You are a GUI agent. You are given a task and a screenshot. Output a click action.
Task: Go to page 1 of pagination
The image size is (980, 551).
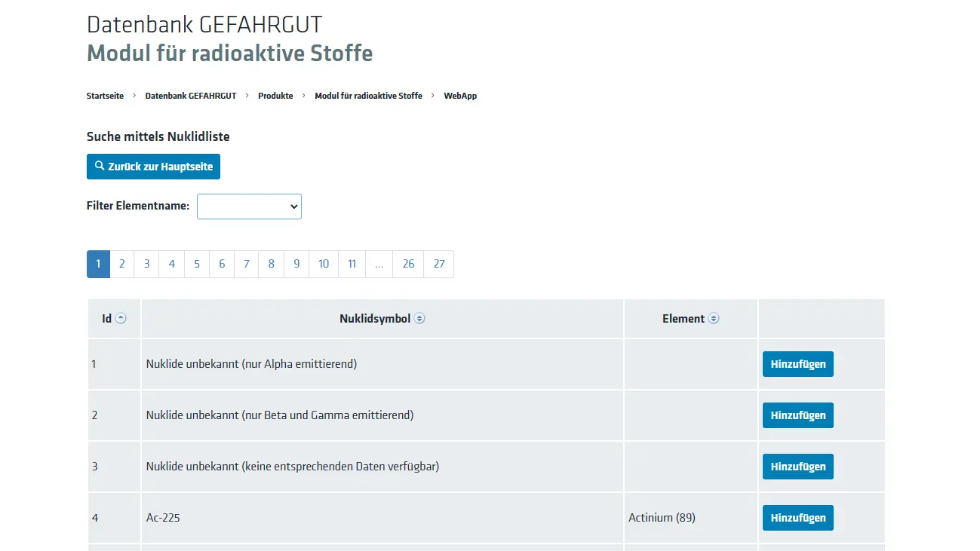(x=98, y=264)
